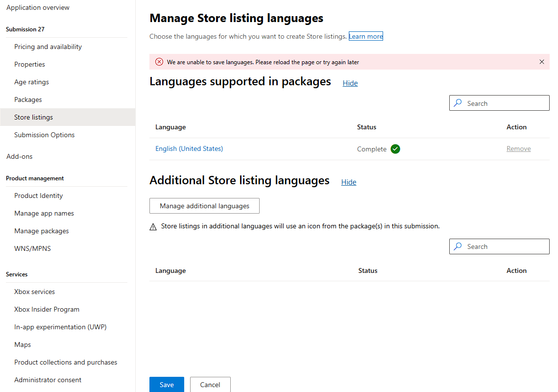
Task: Remove the English (United States) language
Action: [518, 148]
